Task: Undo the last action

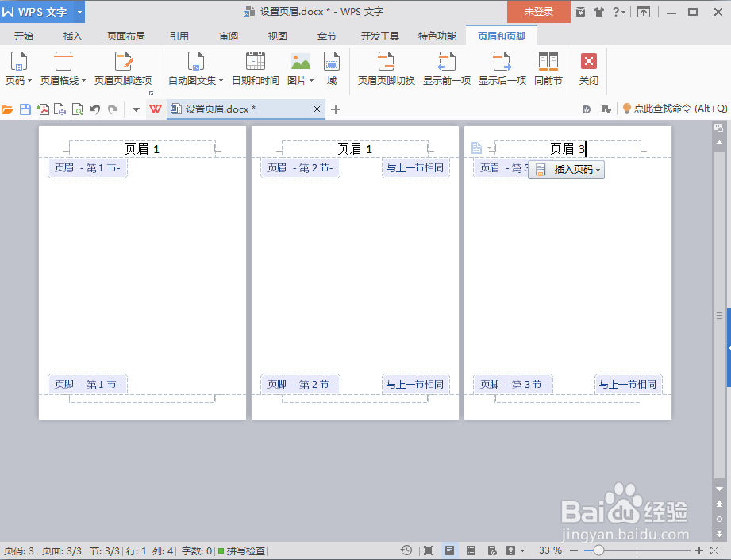Action: (95, 109)
